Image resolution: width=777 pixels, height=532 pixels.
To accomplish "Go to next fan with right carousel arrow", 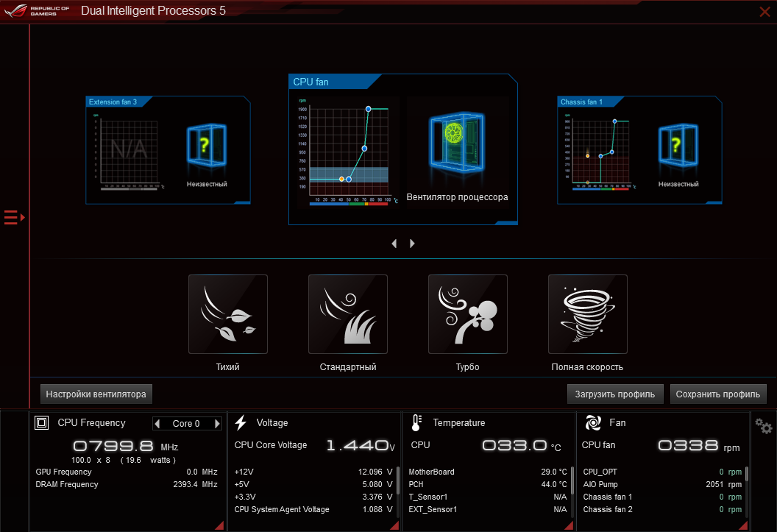I will [412, 244].
